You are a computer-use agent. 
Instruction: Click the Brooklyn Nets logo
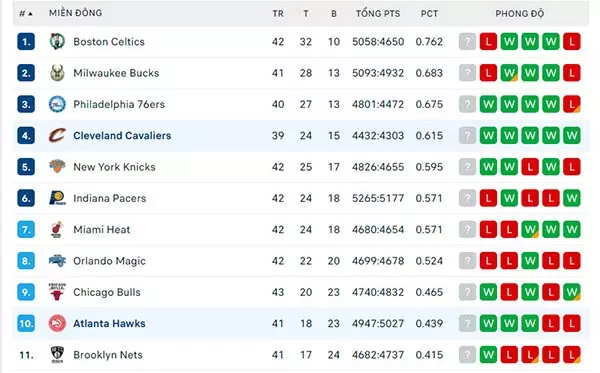(x=57, y=355)
